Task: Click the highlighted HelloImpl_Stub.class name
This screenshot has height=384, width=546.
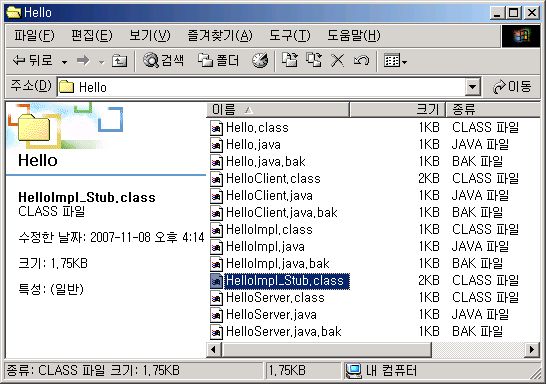Action: point(287,281)
